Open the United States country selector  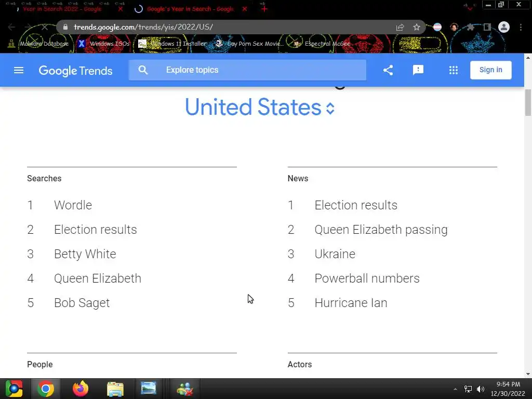point(260,107)
